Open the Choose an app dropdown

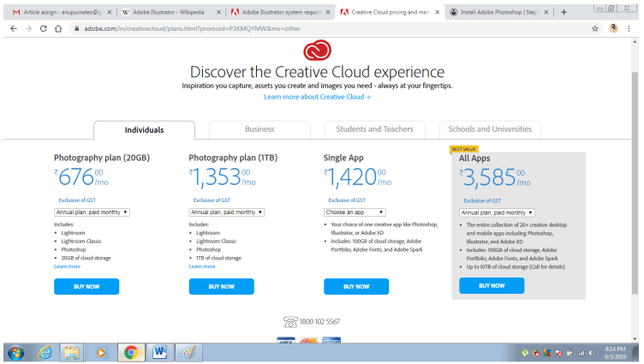pyautogui.click(x=355, y=212)
